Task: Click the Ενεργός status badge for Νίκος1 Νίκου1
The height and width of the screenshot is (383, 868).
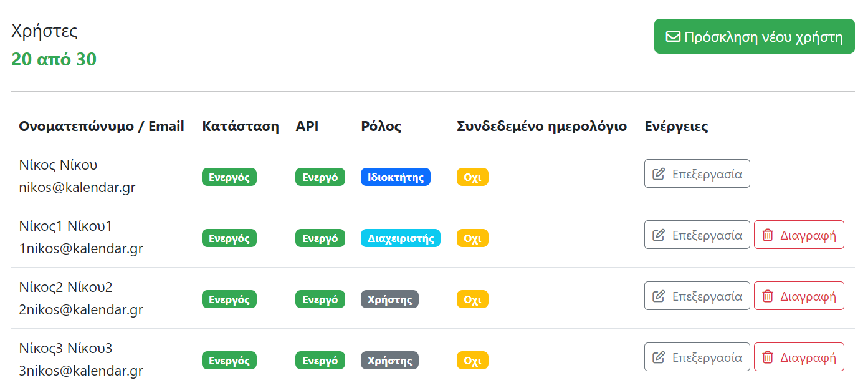Action: [229, 238]
